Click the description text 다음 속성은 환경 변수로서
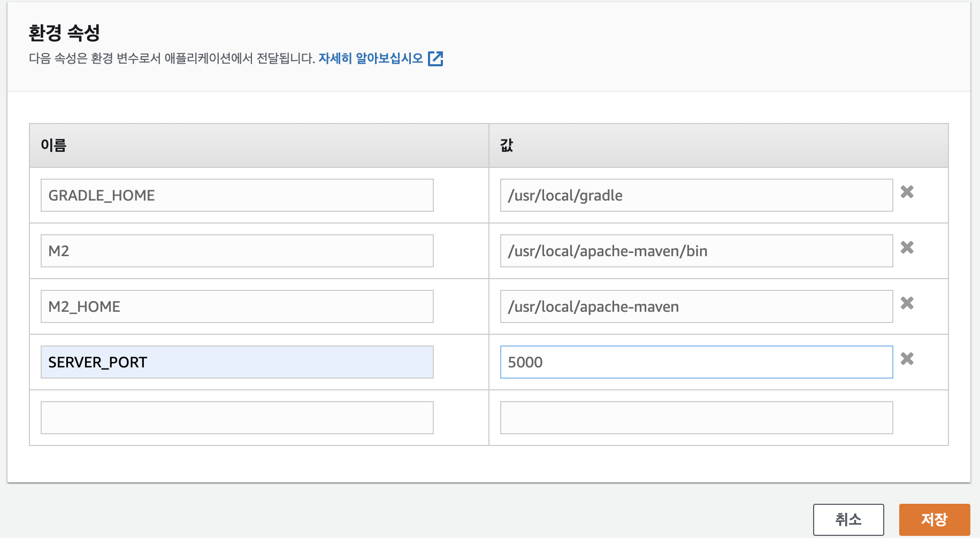Viewport: 980px width, 538px height. pyautogui.click(x=95, y=58)
